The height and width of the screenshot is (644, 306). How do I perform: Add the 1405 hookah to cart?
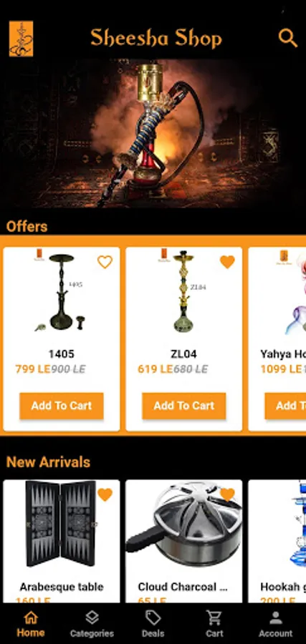(62, 406)
